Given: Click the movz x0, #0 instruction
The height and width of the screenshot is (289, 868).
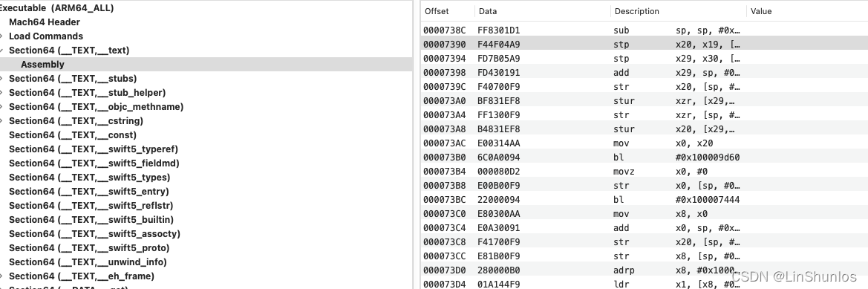Looking at the screenshot, I should click(659, 171).
